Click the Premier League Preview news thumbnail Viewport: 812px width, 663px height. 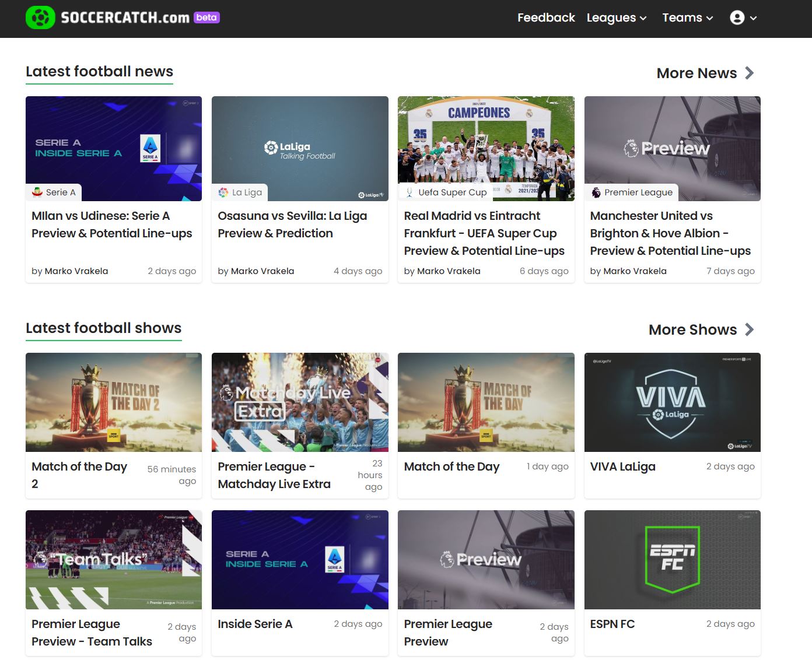pos(672,149)
